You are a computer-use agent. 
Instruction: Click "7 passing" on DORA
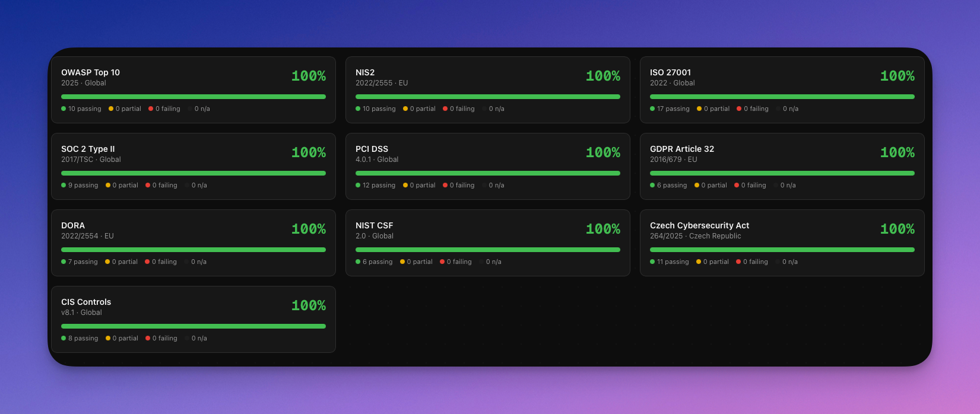click(80, 262)
